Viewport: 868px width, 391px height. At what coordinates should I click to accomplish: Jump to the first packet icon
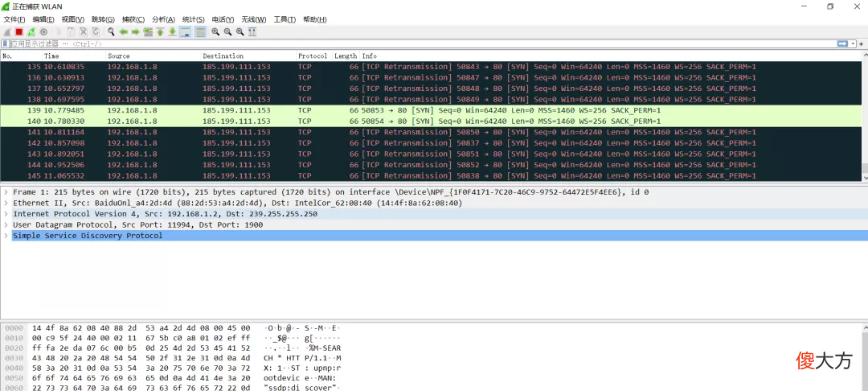click(x=160, y=32)
